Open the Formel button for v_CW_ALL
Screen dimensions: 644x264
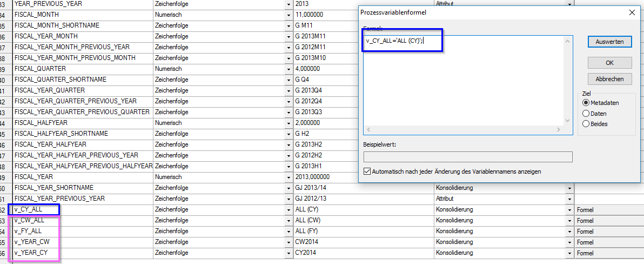[609, 221]
